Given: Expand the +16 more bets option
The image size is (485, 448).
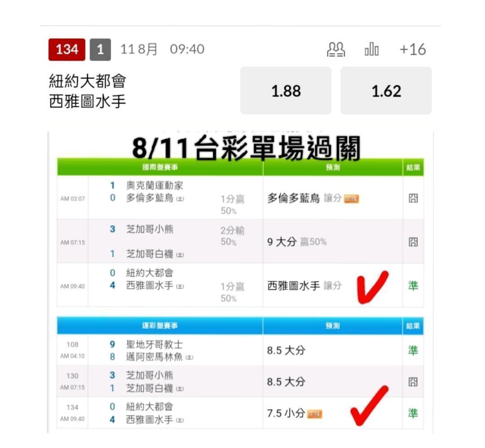Looking at the screenshot, I should pos(413,49).
